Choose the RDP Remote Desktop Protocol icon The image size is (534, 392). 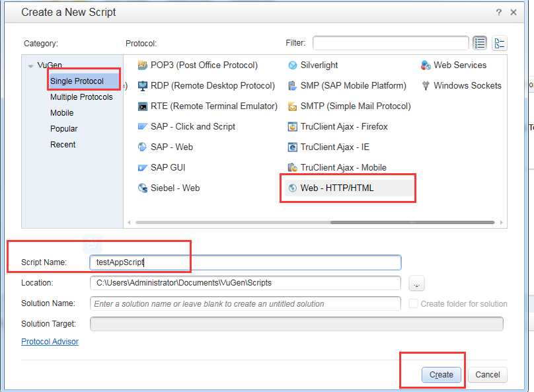(x=142, y=85)
